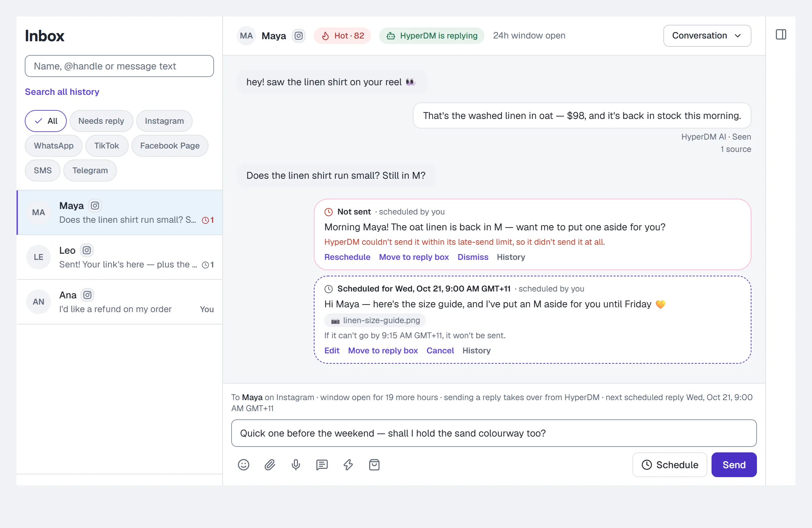The height and width of the screenshot is (528, 812).
Task: Click the HyperDM is replying status badge
Action: (x=432, y=36)
